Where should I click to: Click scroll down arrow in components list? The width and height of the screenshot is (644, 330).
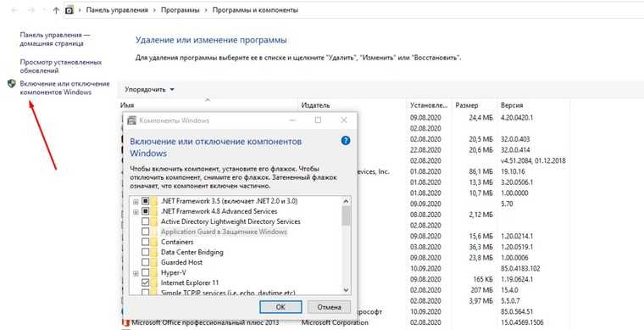[x=346, y=290]
